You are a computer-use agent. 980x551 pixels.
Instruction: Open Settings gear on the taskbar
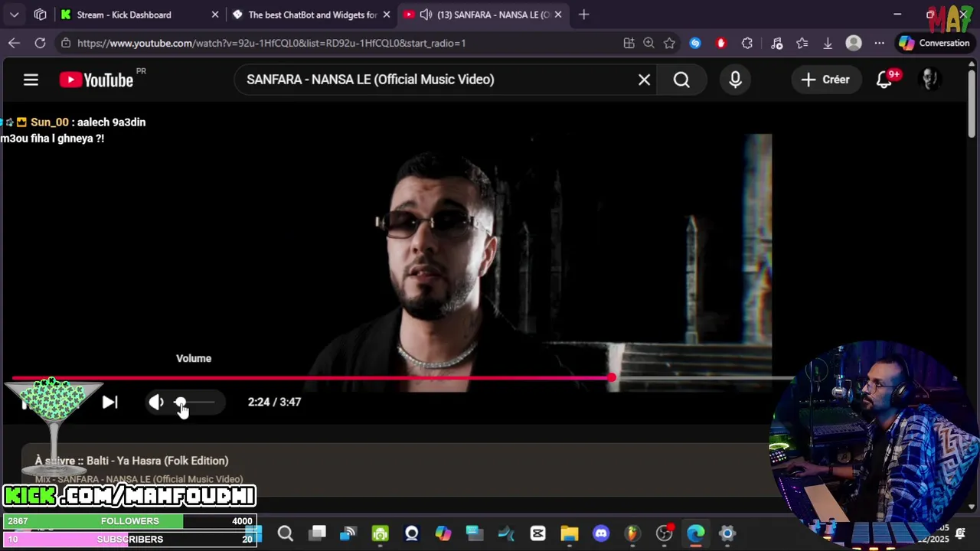(727, 533)
